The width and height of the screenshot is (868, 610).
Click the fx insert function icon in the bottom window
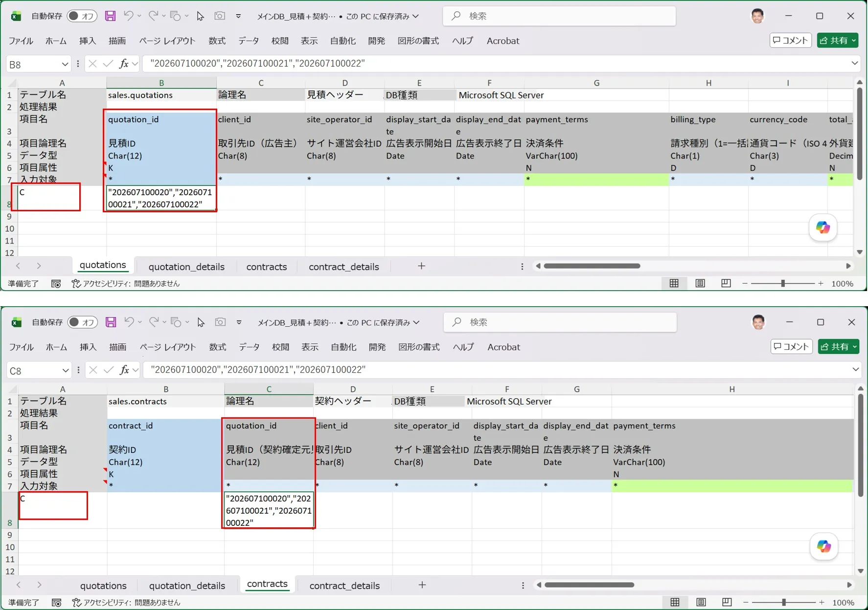tap(125, 370)
